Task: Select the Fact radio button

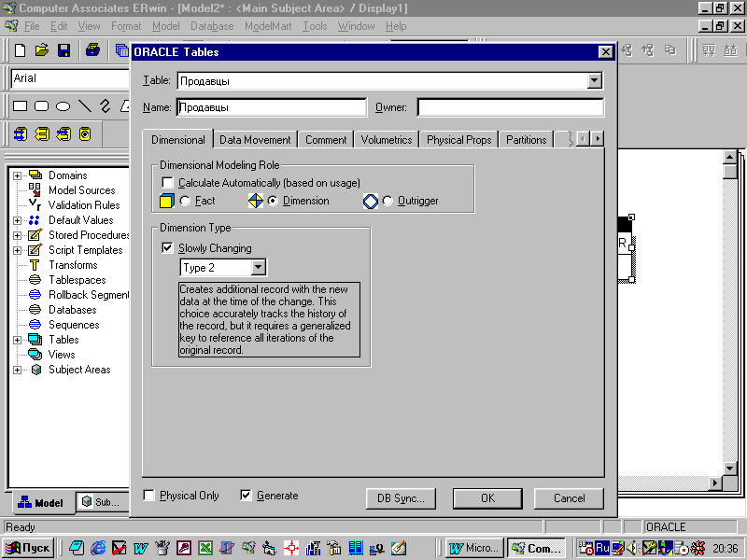Action: pos(185,201)
